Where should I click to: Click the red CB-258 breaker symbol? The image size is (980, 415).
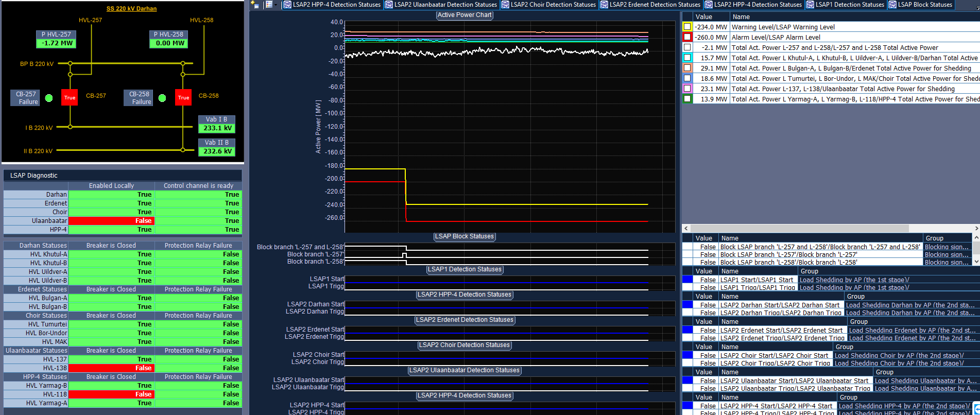[183, 97]
